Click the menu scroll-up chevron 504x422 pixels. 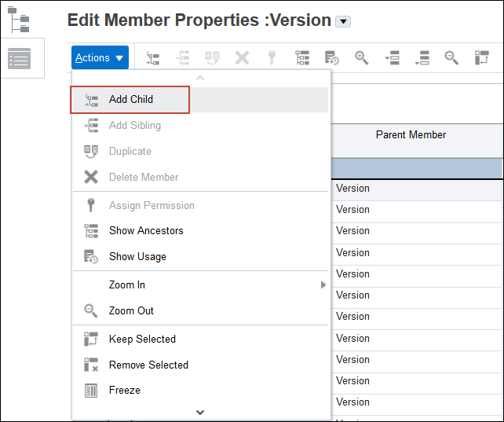point(200,78)
